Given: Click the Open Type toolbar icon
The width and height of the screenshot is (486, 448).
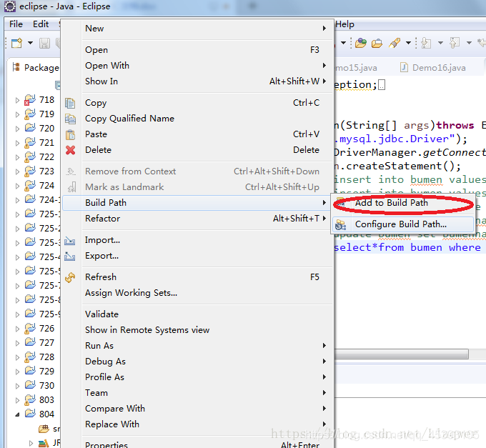Looking at the screenshot, I should (x=361, y=43).
